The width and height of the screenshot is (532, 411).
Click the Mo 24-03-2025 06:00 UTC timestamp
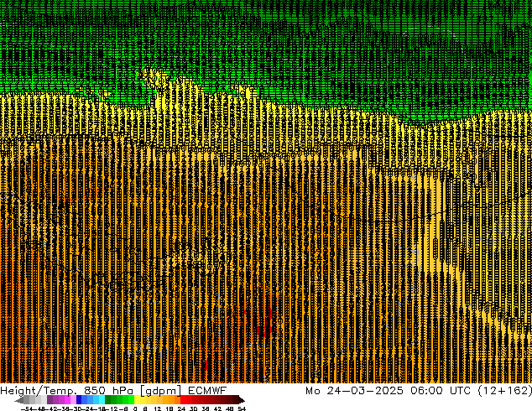(x=419, y=391)
